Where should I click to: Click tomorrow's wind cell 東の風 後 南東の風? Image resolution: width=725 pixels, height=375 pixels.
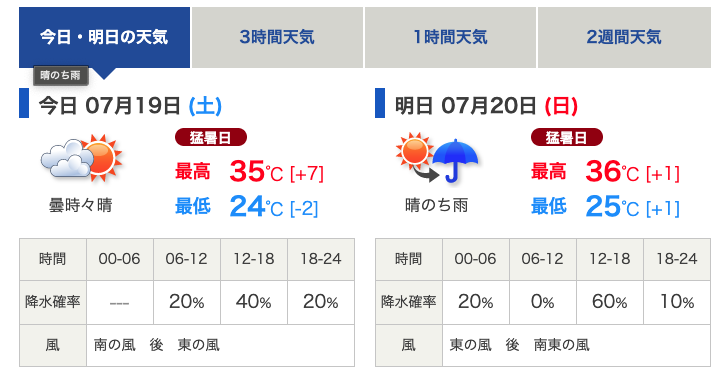577,345
